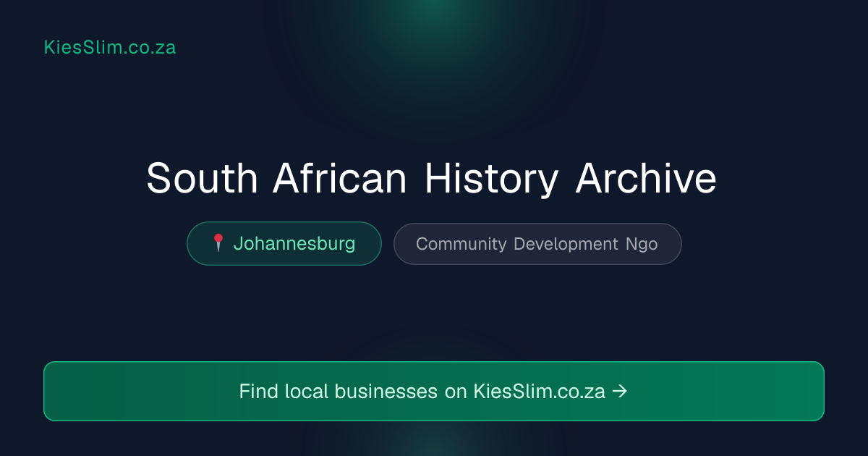The width and height of the screenshot is (868, 456).
Task: Click KiesSlim.co.za text inside the green banner
Action: tap(539, 392)
